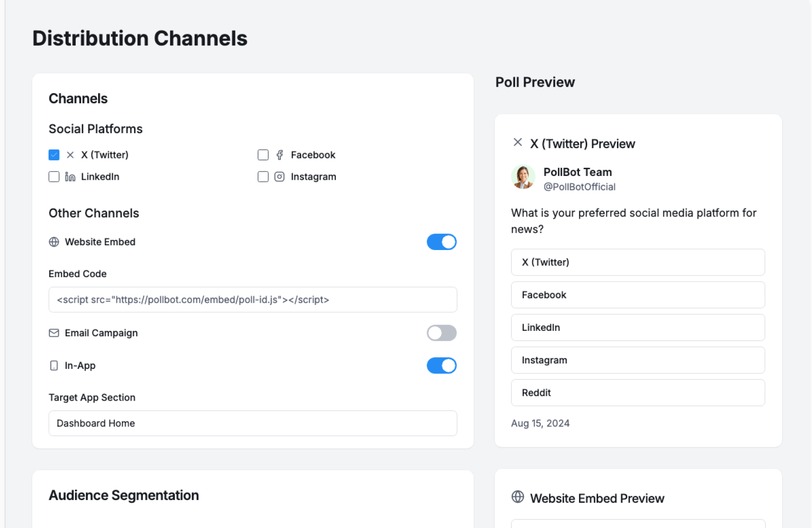The width and height of the screenshot is (812, 528).
Task: Enable the Instagram checkbox
Action: (263, 176)
